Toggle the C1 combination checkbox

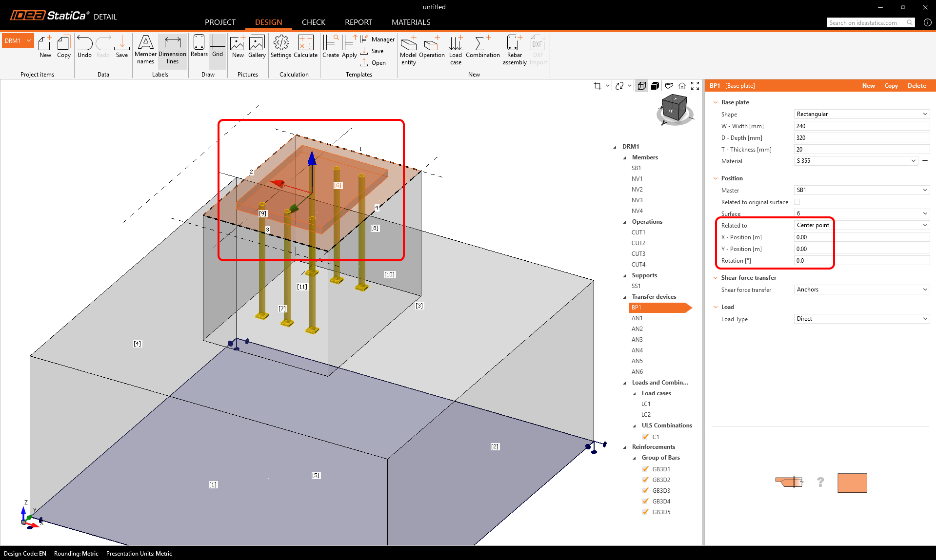tap(646, 437)
